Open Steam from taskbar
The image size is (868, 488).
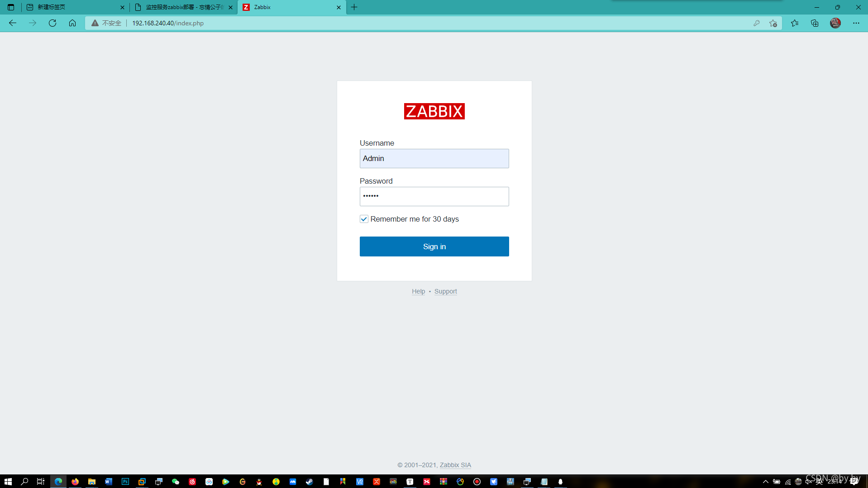pyautogui.click(x=310, y=482)
